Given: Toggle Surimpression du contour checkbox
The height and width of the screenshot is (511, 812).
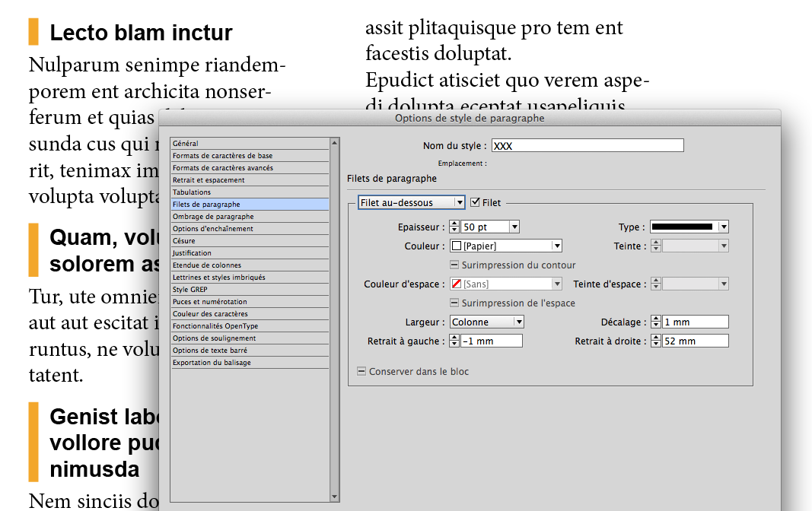Looking at the screenshot, I should tap(454, 265).
